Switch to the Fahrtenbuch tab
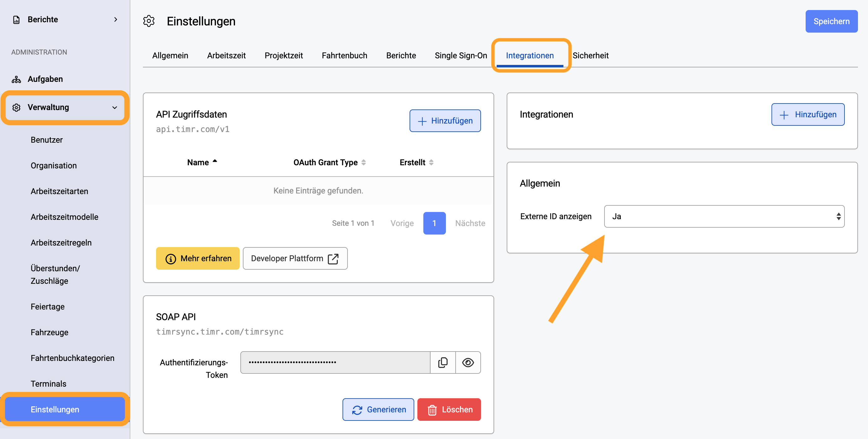 pyautogui.click(x=344, y=55)
